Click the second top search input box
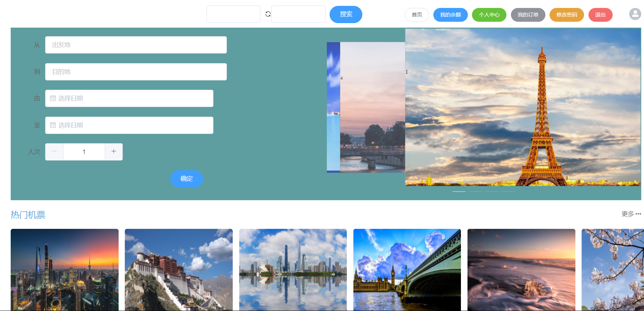The width and height of the screenshot is (644, 311). 298,14
